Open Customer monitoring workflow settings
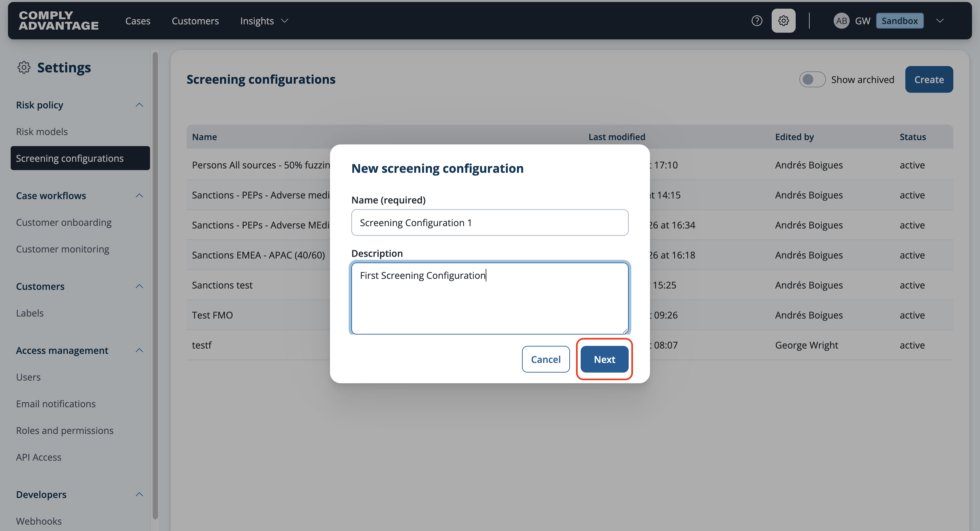This screenshot has height=531, width=980. click(62, 248)
